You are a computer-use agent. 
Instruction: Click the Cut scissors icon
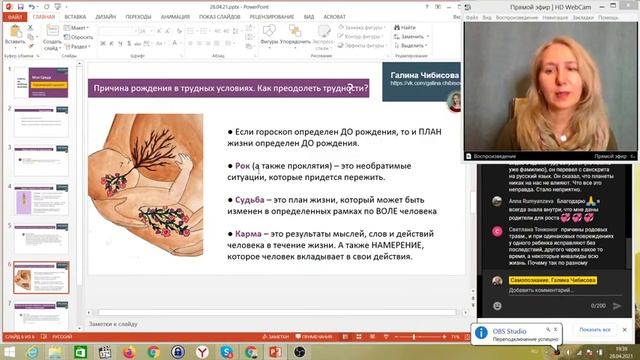tap(30, 28)
